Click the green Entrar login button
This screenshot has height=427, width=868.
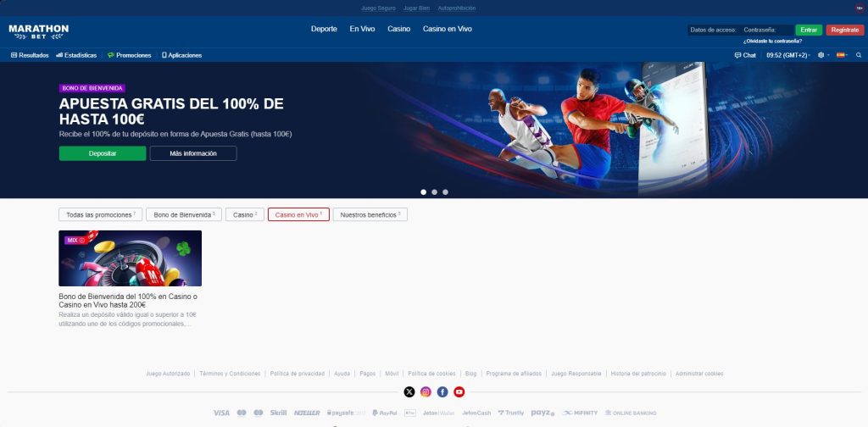point(809,30)
